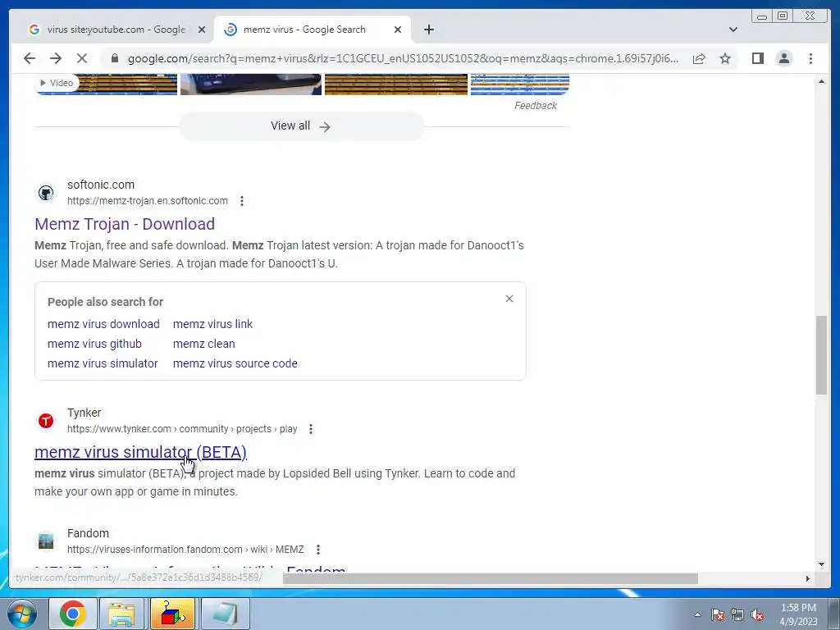Close the 'virus site:youtube.com' tab
This screenshot has width=840, height=630.
tap(202, 30)
